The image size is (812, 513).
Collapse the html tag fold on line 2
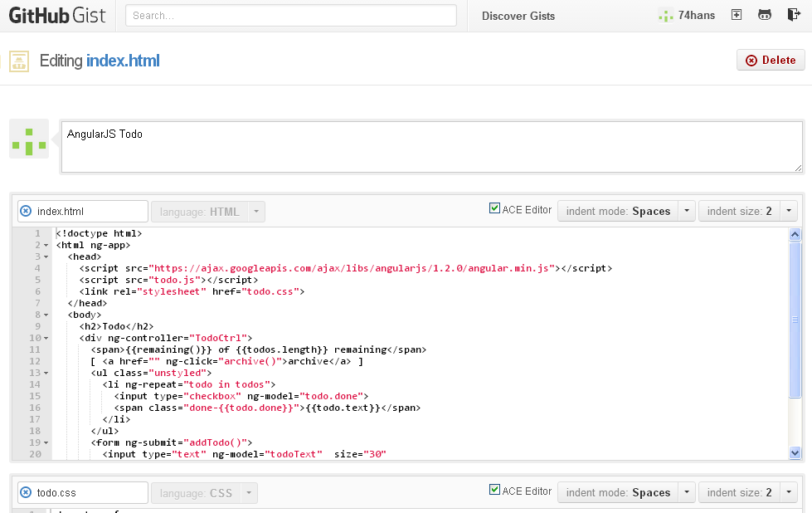pos(46,245)
